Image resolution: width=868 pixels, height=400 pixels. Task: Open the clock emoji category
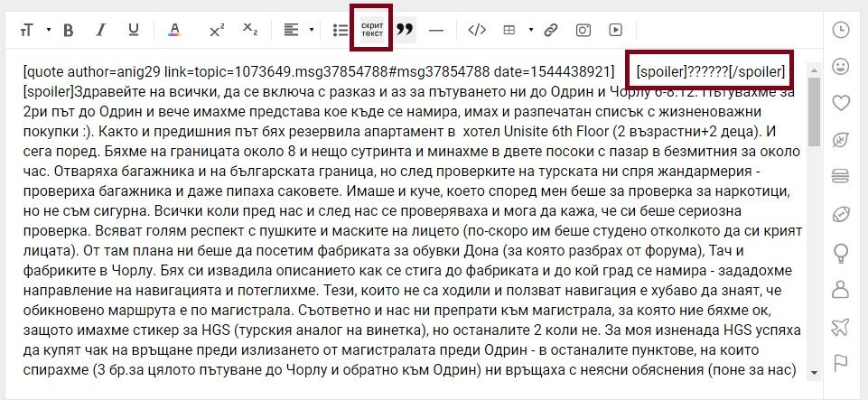841,30
